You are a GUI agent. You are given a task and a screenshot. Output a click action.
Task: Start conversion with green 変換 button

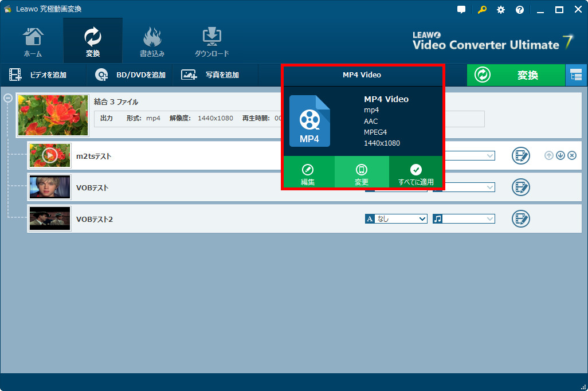[516, 75]
